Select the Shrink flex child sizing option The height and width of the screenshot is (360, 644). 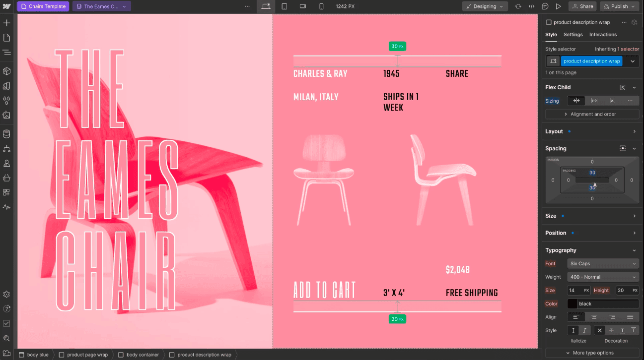click(x=576, y=101)
